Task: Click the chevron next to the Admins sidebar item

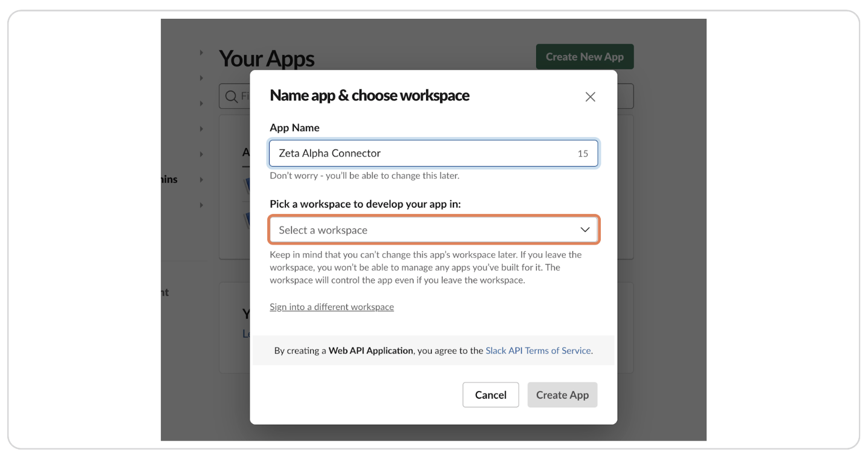Action: (201, 179)
